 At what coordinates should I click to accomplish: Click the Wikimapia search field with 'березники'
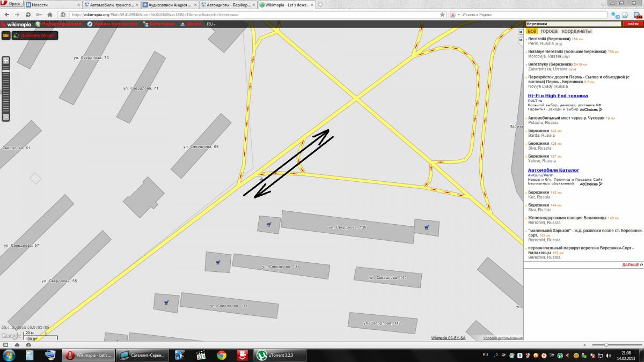point(573,24)
